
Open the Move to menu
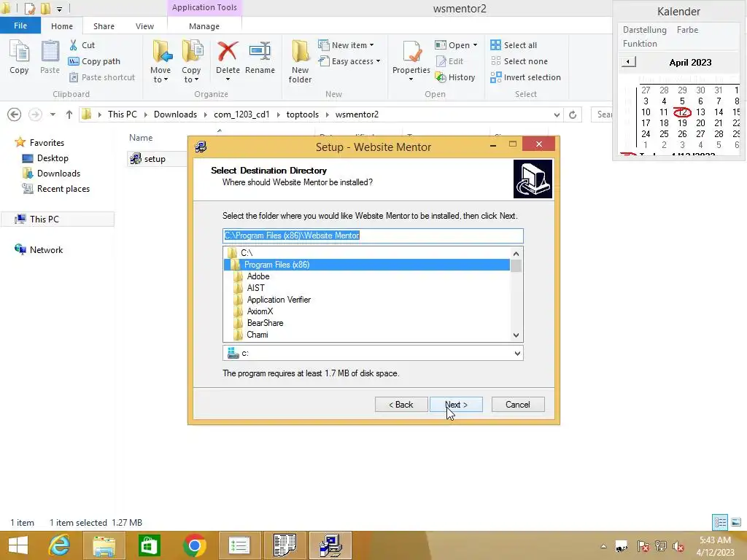(160, 61)
